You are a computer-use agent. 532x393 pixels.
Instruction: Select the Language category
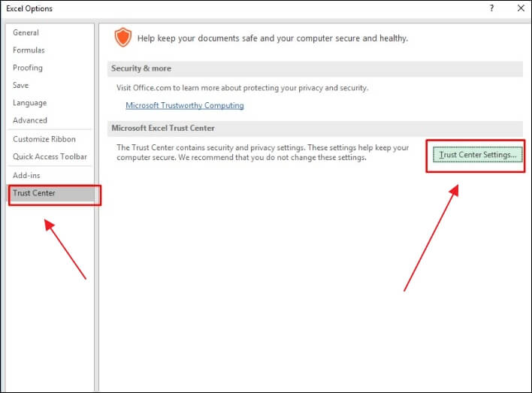point(29,103)
